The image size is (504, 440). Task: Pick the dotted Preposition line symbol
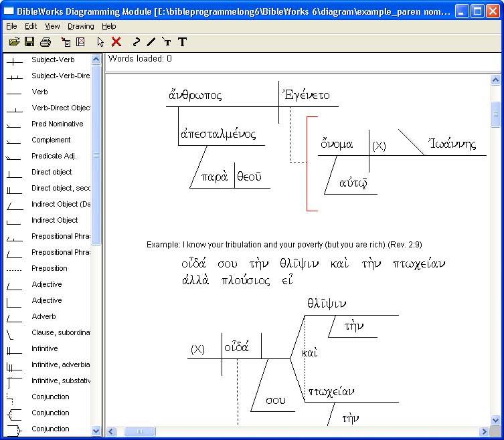(14, 269)
